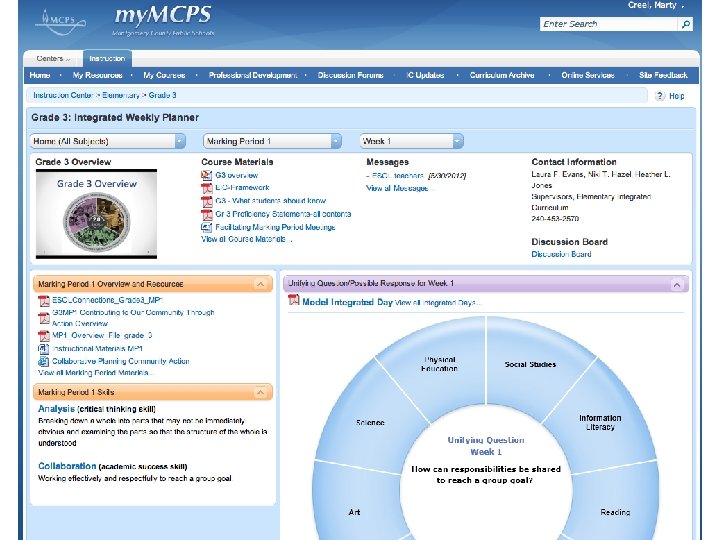Screen dimensions: 720x540
Task: Click View all Marking Period Materials link
Action: tap(96, 373)
